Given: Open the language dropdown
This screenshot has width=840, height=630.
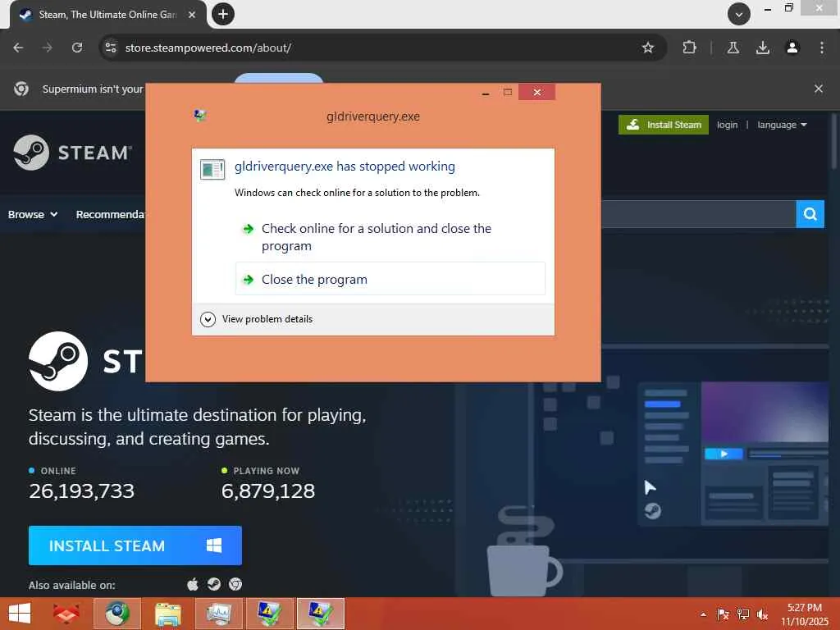Looking at the screenshot, I should [782, 125].
